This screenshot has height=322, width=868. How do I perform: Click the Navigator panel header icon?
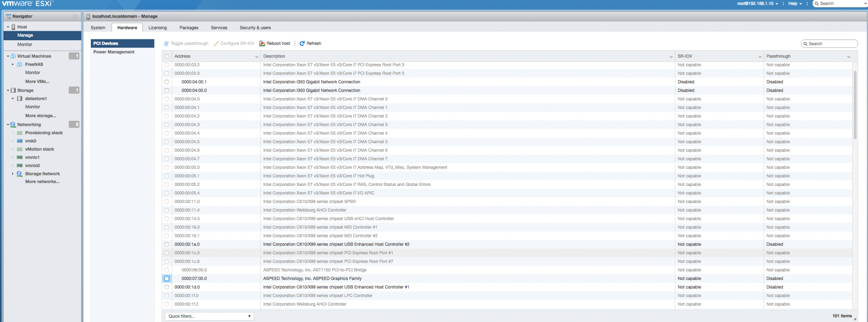point(8,16)
